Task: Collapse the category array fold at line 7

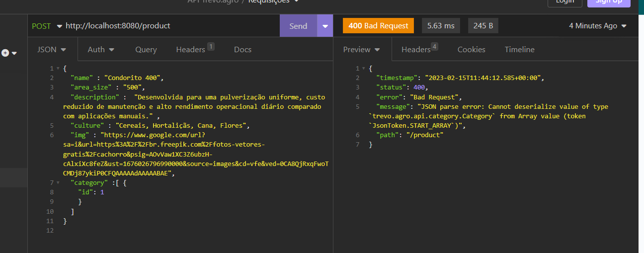Action: coord(59,183)
